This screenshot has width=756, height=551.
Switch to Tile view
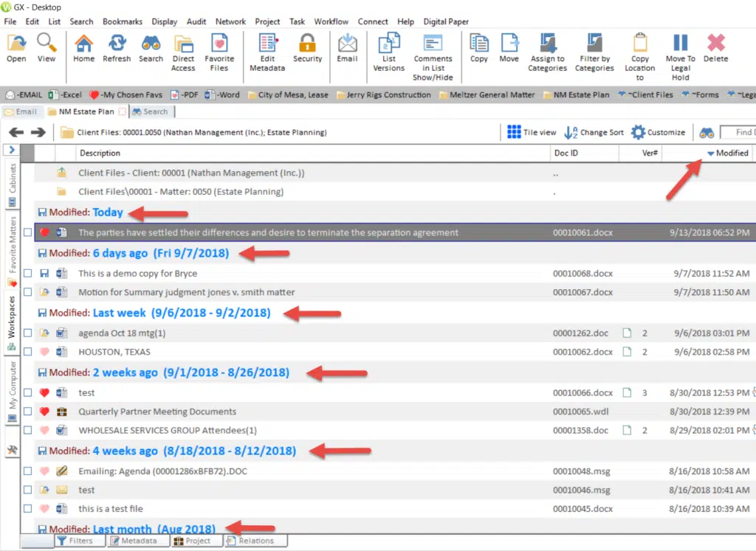coord(532,132)
